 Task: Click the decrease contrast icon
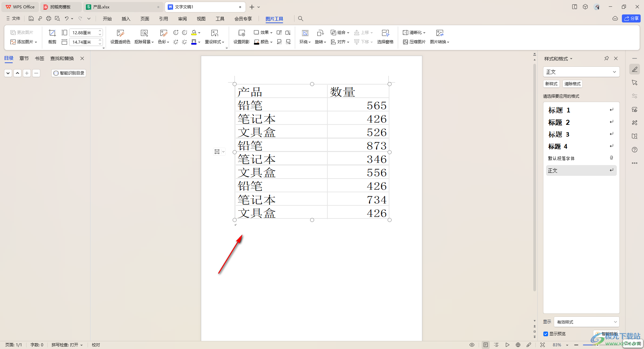tap(184, 33)
